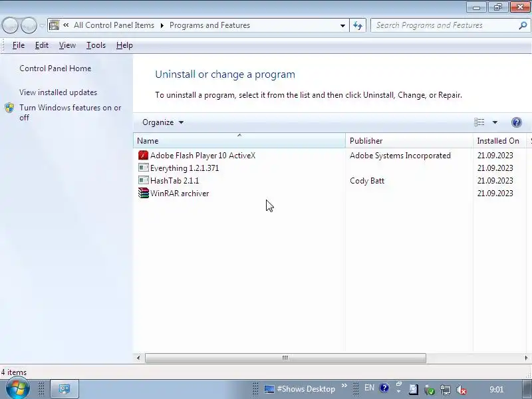The height and width of the screenshot is (399, 532).
Task: Click the magnifier search icon
Action: point(523,25)
